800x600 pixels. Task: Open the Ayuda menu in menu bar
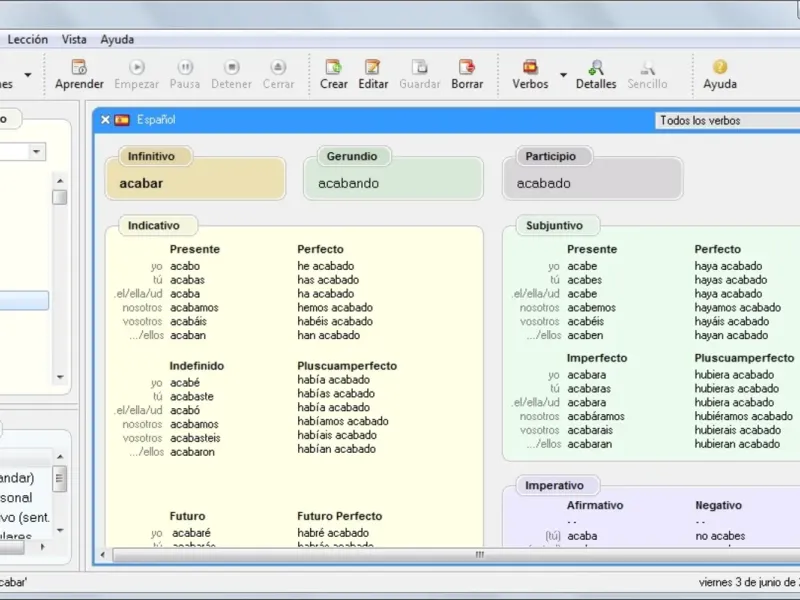point(117,40)
